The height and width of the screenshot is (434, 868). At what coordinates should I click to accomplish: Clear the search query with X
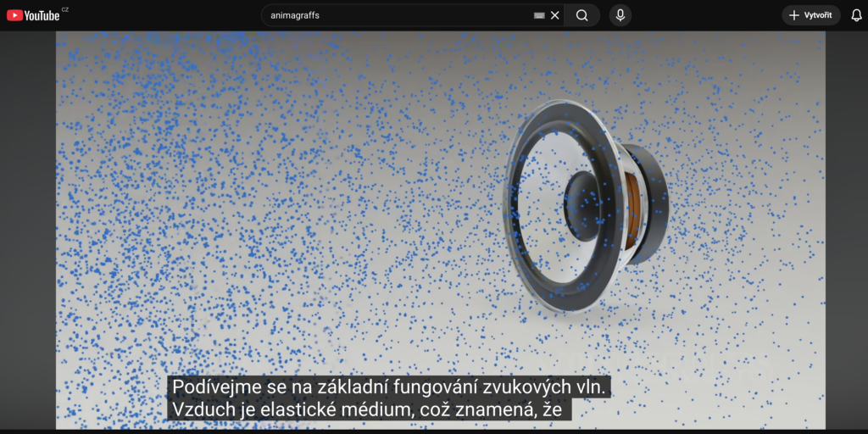click(555, 15)
